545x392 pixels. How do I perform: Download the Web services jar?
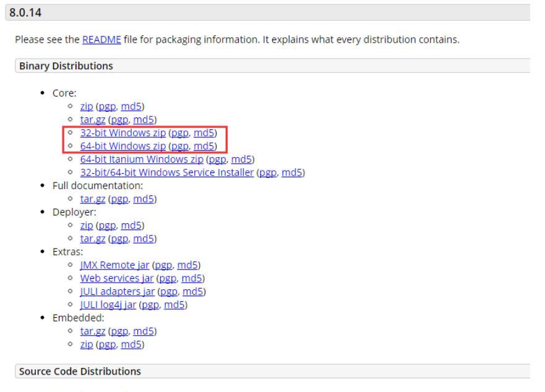[x=117, y=278]
